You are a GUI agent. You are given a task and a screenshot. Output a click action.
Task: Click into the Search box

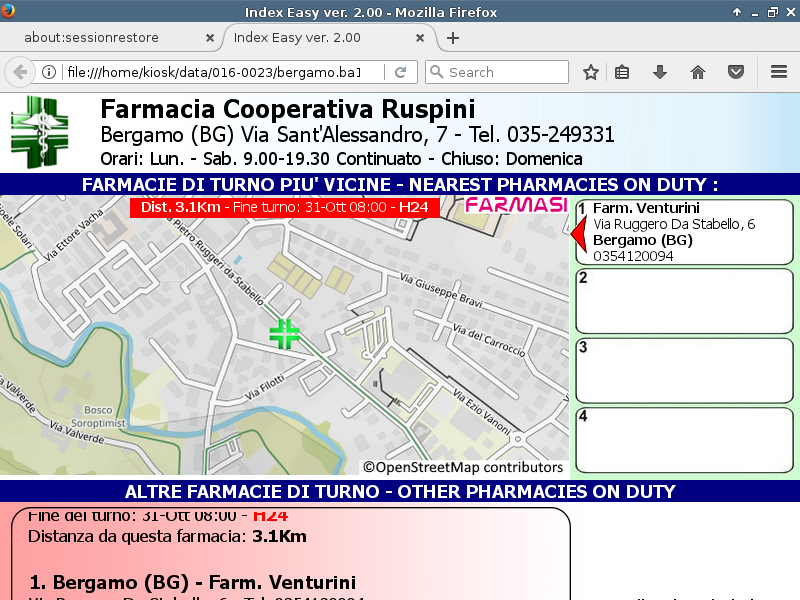(505, 72)
